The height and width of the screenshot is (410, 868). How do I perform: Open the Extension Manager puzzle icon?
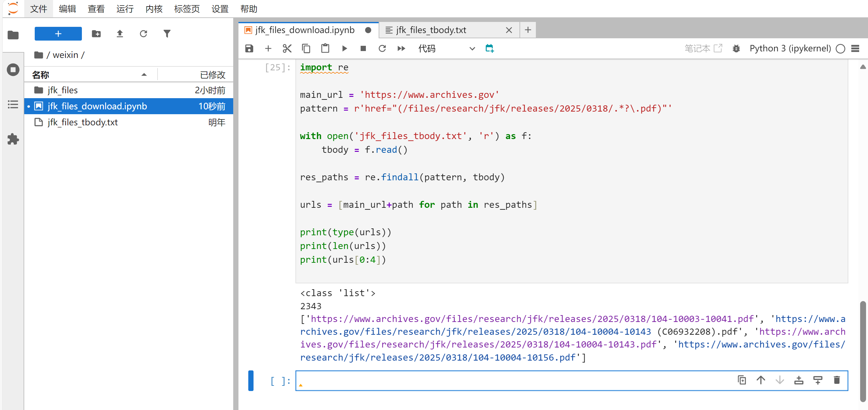[13, 139]
